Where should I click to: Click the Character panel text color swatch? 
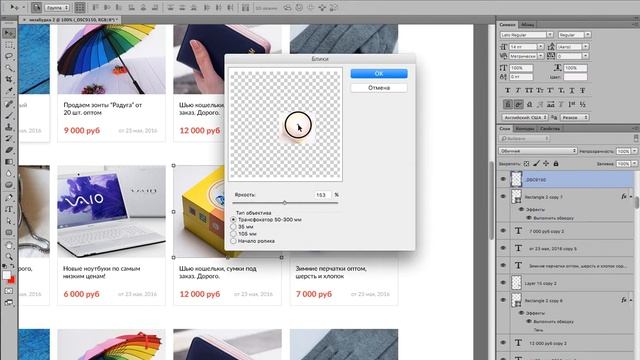pyautogui.click(x=576, y=77)
